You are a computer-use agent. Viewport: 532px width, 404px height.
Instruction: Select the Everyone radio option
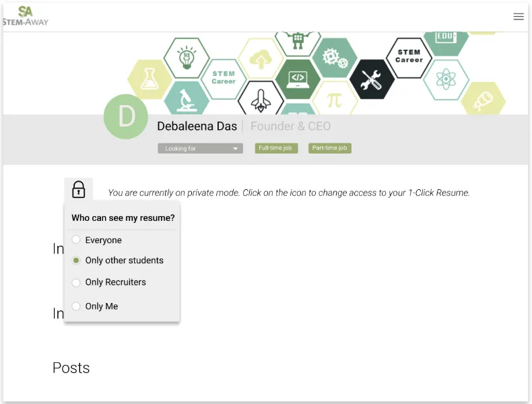[76, 240]
